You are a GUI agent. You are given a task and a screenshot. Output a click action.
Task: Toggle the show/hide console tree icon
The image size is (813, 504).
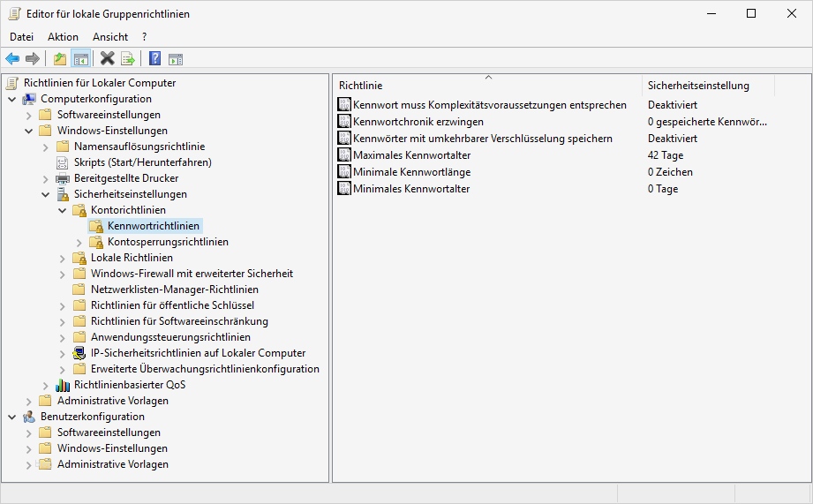tap(80, 59)
